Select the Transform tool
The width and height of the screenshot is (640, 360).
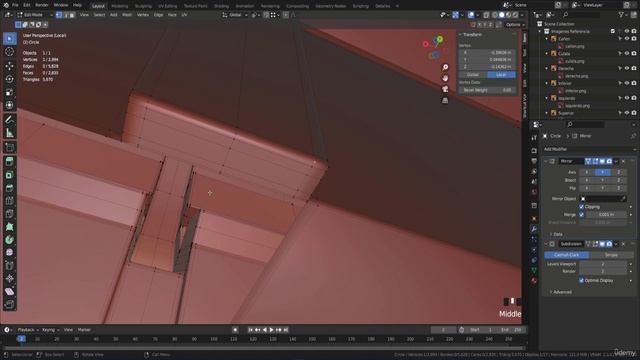[x=9, y=105]
